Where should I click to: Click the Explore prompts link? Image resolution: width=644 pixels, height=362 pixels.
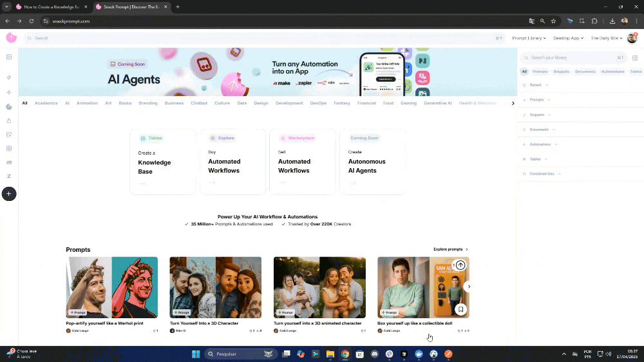(x=451, y=249)
